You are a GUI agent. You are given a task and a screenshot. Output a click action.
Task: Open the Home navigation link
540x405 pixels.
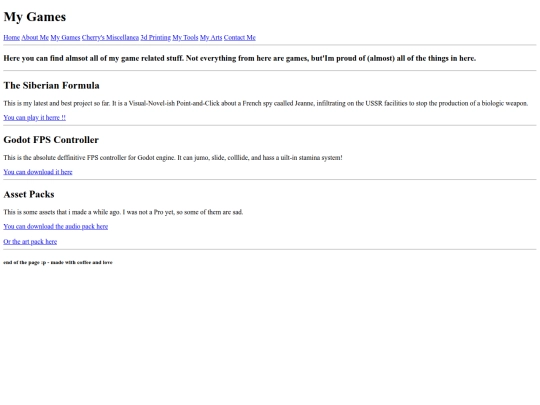(11, 38)
